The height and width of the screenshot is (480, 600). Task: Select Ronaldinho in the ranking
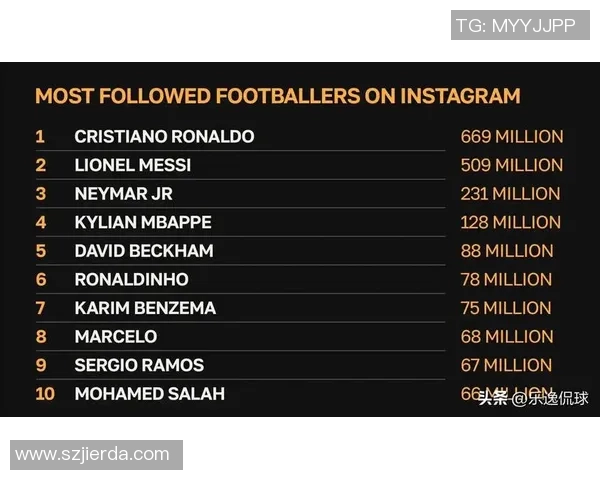coord(131,279)
